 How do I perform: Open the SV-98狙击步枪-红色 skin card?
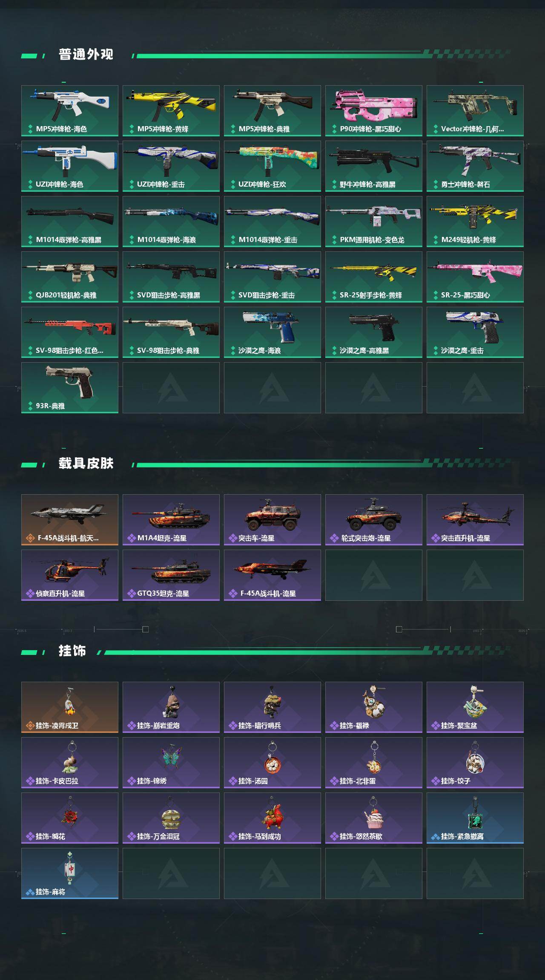coord(70,332)
